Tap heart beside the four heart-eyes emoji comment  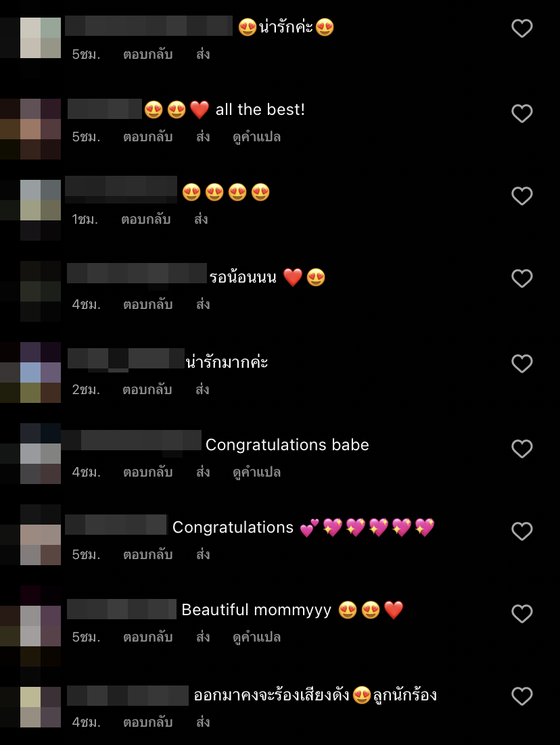pyautogui.click(x=522, y=196)
